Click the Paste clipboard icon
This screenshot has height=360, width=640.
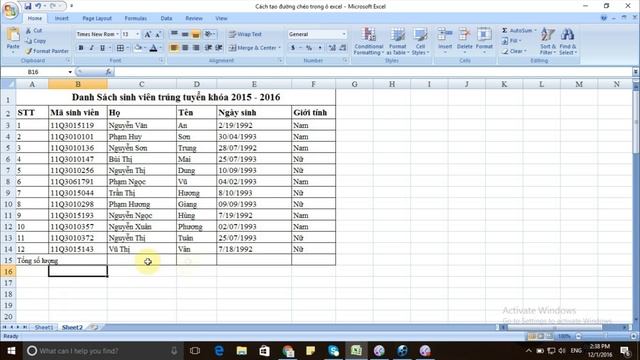(x=13, y=35)
